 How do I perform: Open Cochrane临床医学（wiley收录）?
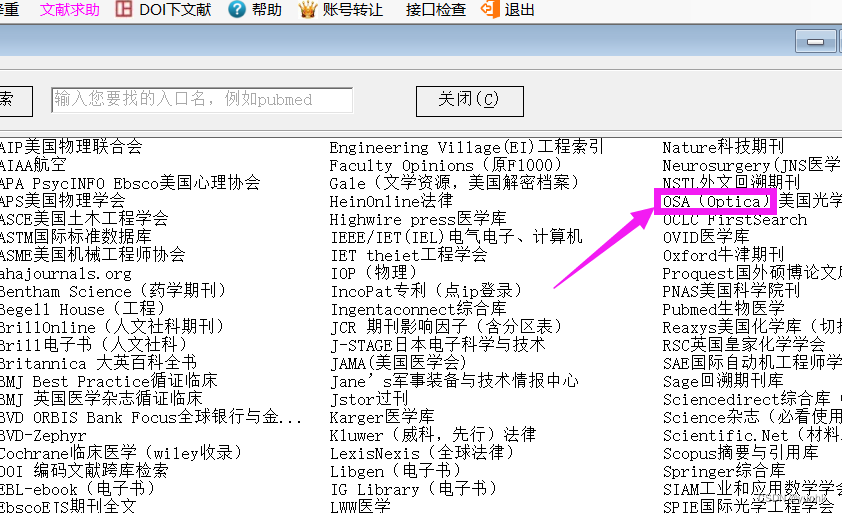coord(121,453)
